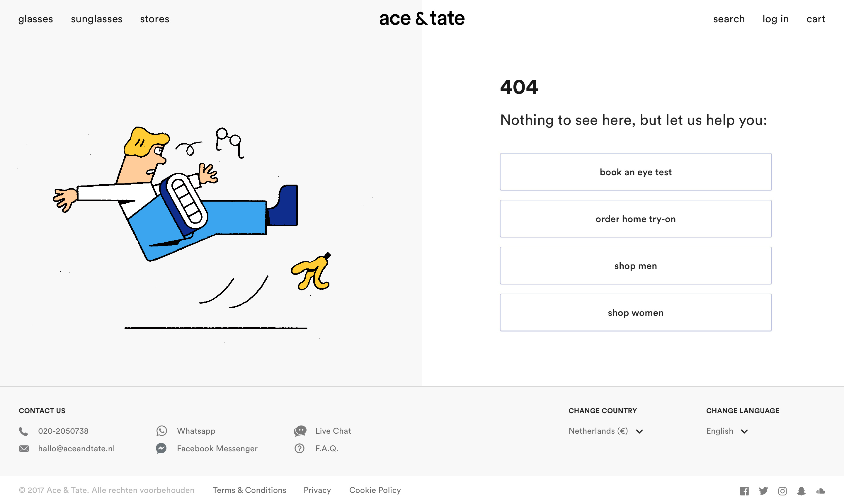Screen dimensions: 844x504
Task: Click the ace & tate logo
Action: pos(422,18)
